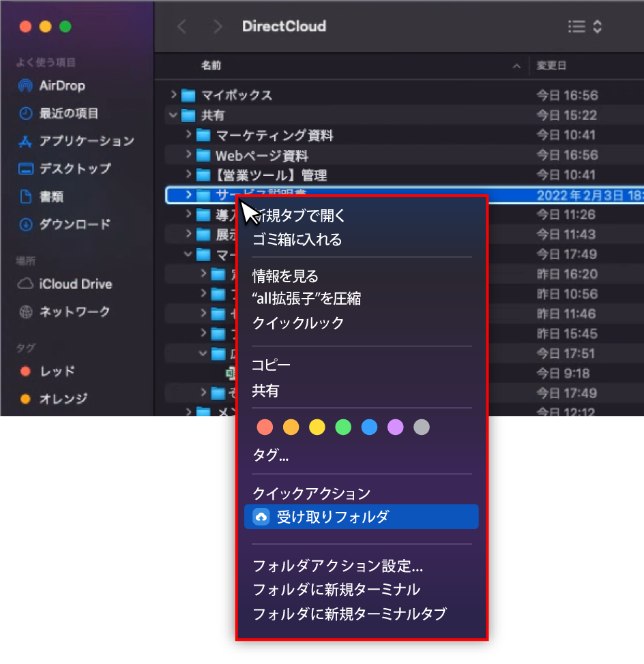Screen dimensions: 644x664
Task: Collapse the 共有 folder
Action: (173, 115)
